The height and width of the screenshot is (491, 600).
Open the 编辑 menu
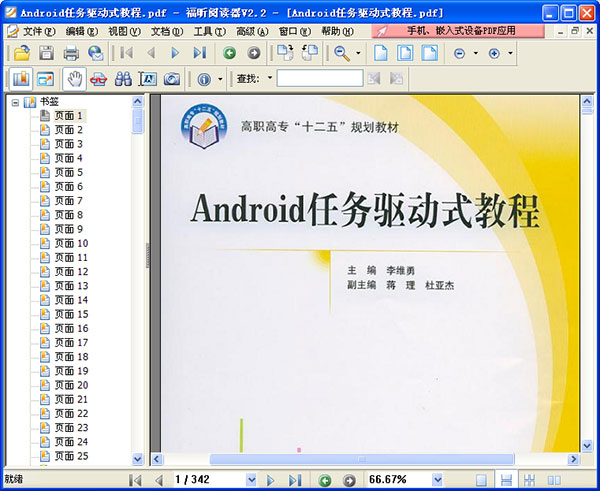click(82, 31)
